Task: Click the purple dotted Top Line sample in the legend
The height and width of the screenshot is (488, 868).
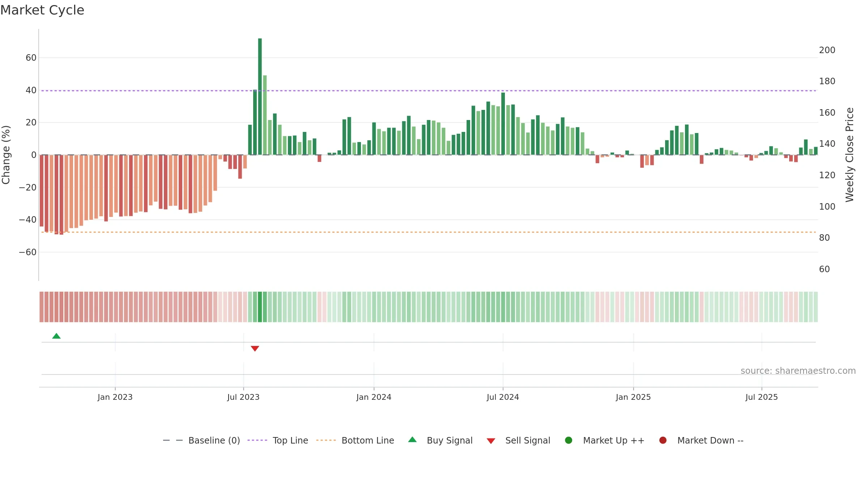Action: coord(257,440)
